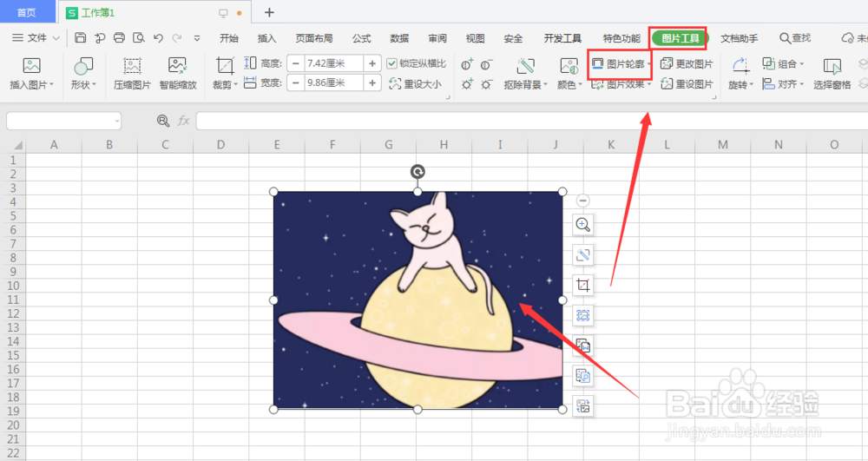This screenshot has width=868, height=461.
Task: Click circular minus button above picture side toolbar
Action: (x=582, y=201)
